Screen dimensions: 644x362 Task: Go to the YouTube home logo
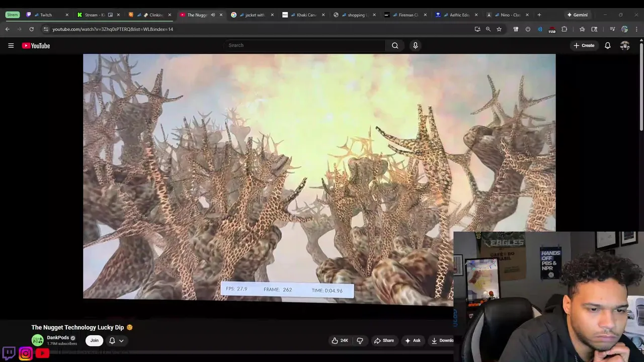tap(36, 46)
